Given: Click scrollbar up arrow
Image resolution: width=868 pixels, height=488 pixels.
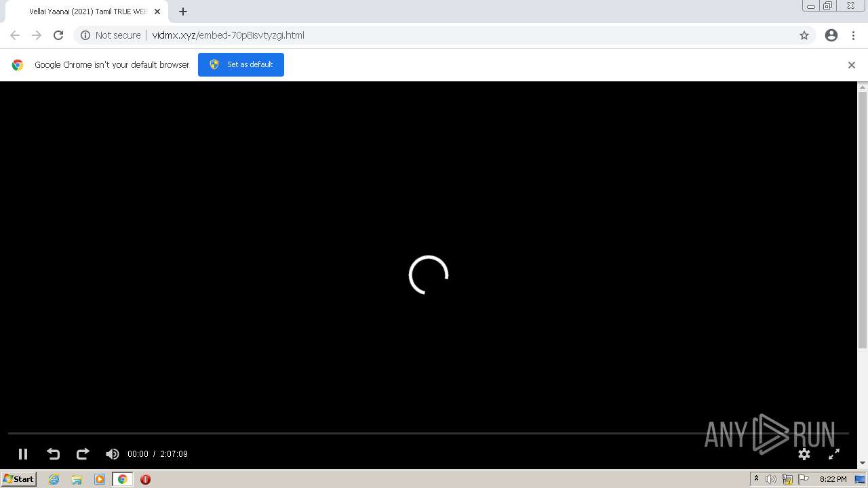Looking at the screenshot, I should 863,87.
